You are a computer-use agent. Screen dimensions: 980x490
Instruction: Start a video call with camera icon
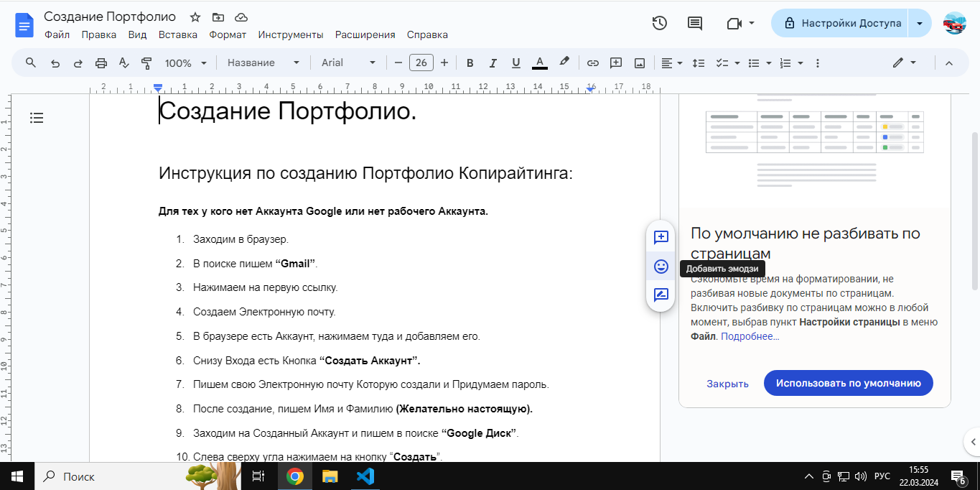(x=734, y=23)
